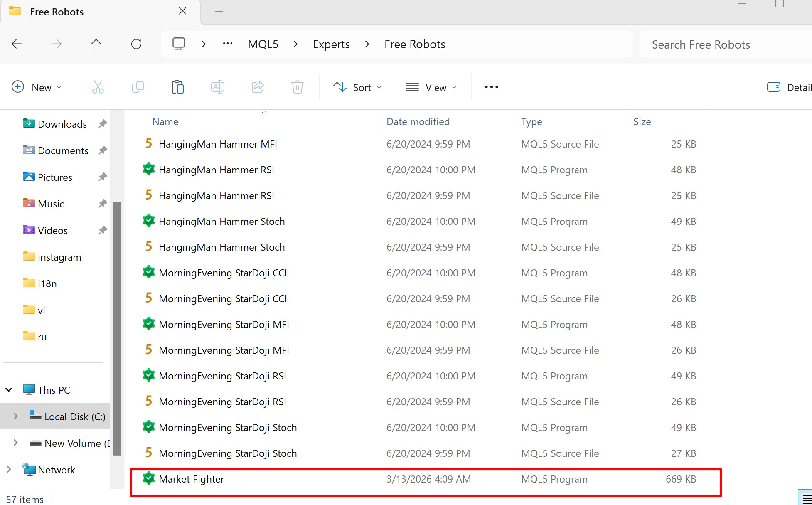Image resolution: width=812 pixels, height=505 pixels.
Task: Cut the selected file using toolbar icon
Action: pyautogui.click(x=98, y=87)
